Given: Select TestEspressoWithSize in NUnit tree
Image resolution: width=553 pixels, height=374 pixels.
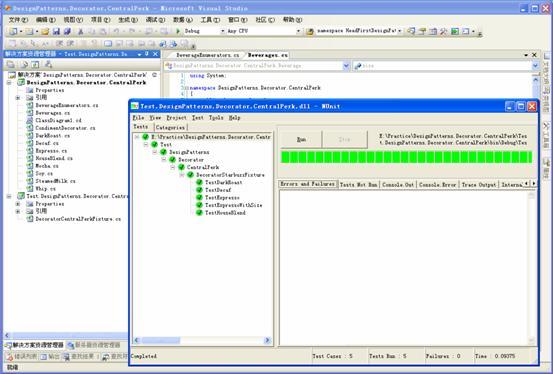Looking at the screenshot, I should (x=233, y=205).
